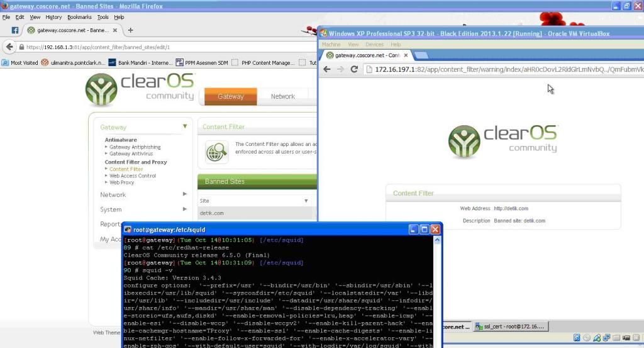
Task: Open Firefox Help menu
Action: (x=119, y=17)
